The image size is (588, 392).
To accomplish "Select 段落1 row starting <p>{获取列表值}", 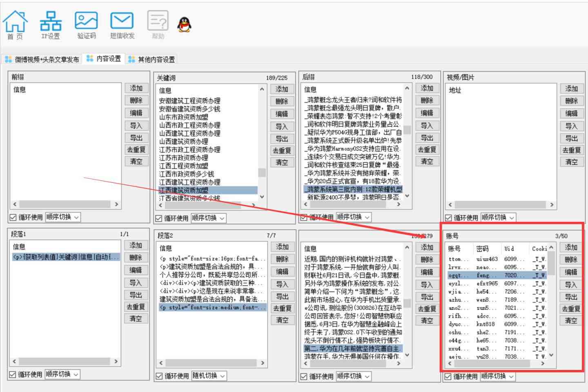I will [66, 257].
